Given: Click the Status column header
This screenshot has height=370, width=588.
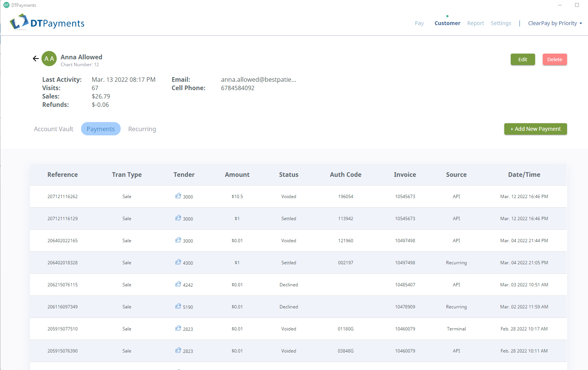Looking at the screenshot, I should pos(289,175).
